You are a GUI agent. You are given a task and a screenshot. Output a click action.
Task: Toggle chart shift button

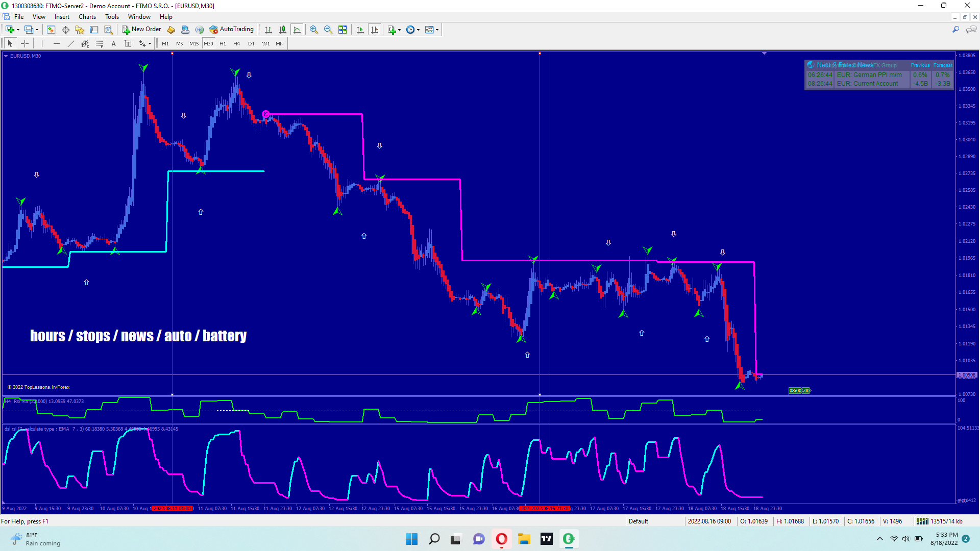[x=375, y=30]
